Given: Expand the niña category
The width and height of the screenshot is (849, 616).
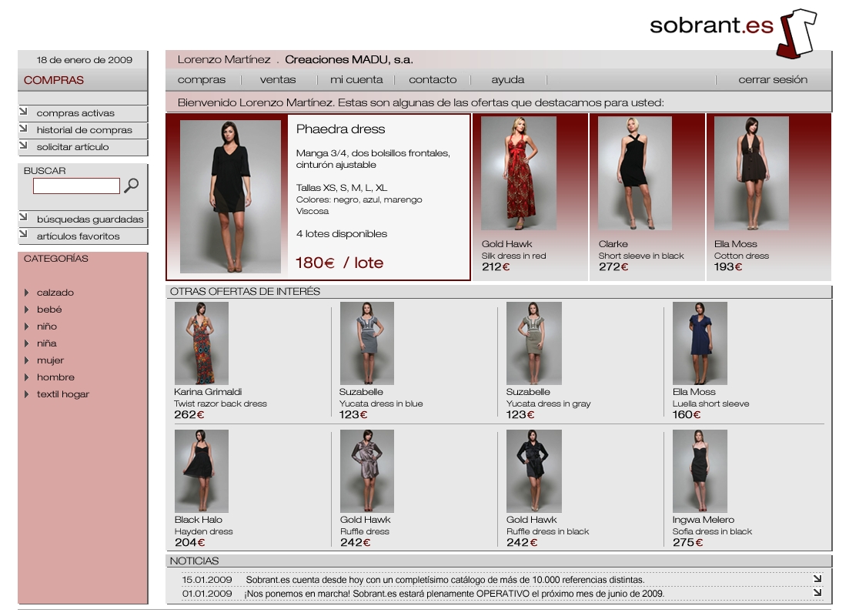Looking at the screenshot, I should pos(26,343).
